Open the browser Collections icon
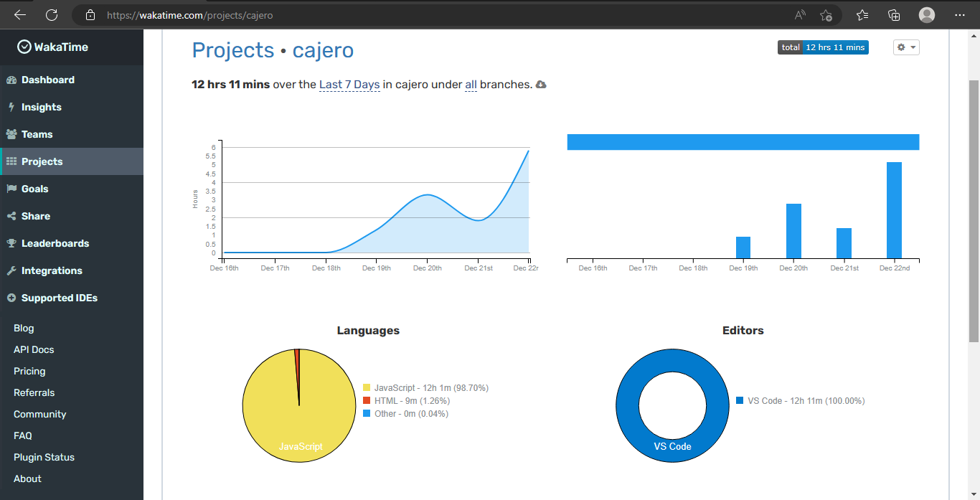The image size is (980, 500). tap(894, 14)
